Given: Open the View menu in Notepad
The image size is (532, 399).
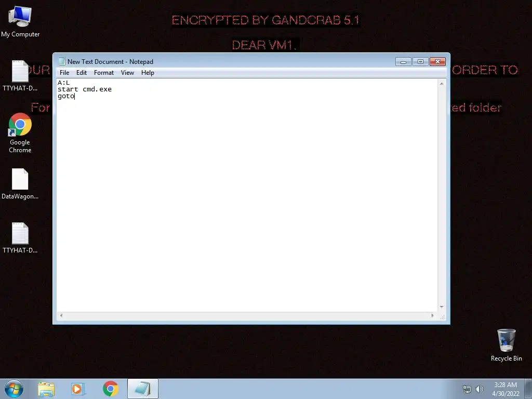Looking at the screenshot, I should tap(128, 73).
